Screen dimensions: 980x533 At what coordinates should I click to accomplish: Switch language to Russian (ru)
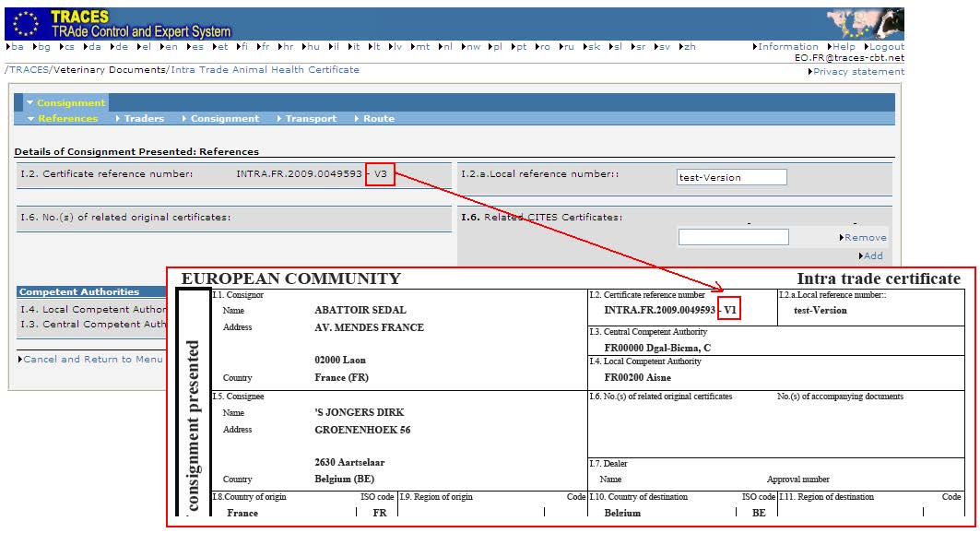pos(567,47)
